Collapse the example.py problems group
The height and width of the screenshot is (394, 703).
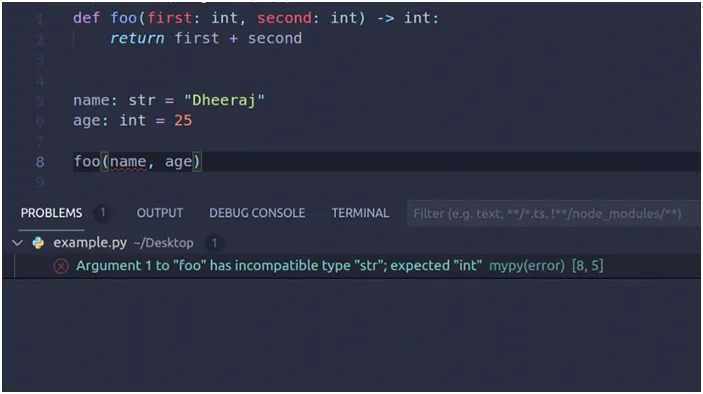click(x=17, y=243)
